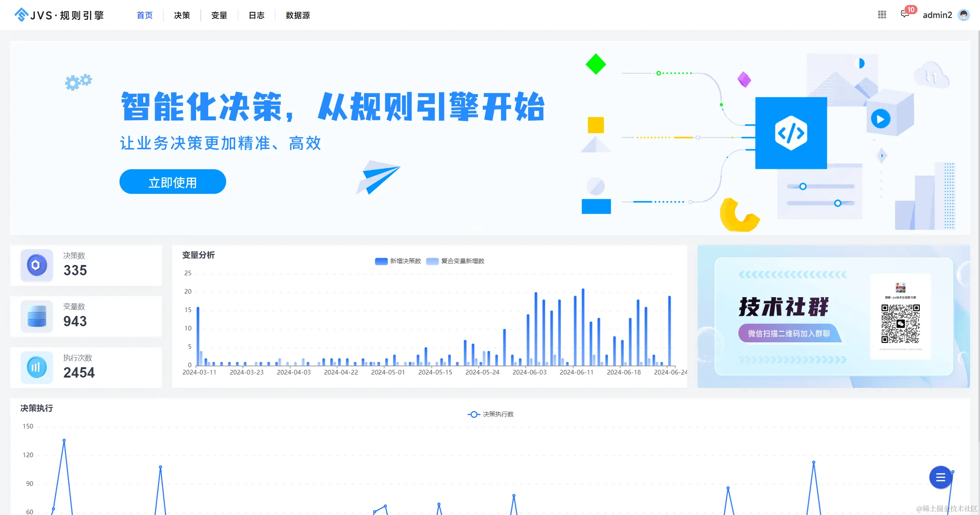Click the execution count chart icon
980x515 pixels.
pos(36,367)
